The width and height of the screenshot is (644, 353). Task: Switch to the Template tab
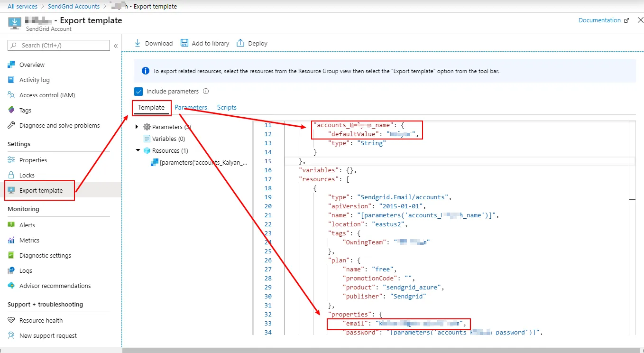pos(151,108)
